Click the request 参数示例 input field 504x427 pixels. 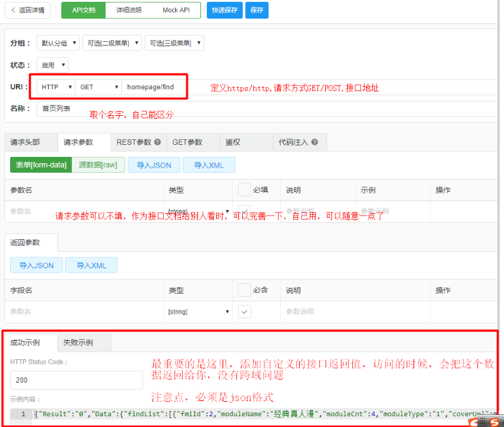pos(393,211)
